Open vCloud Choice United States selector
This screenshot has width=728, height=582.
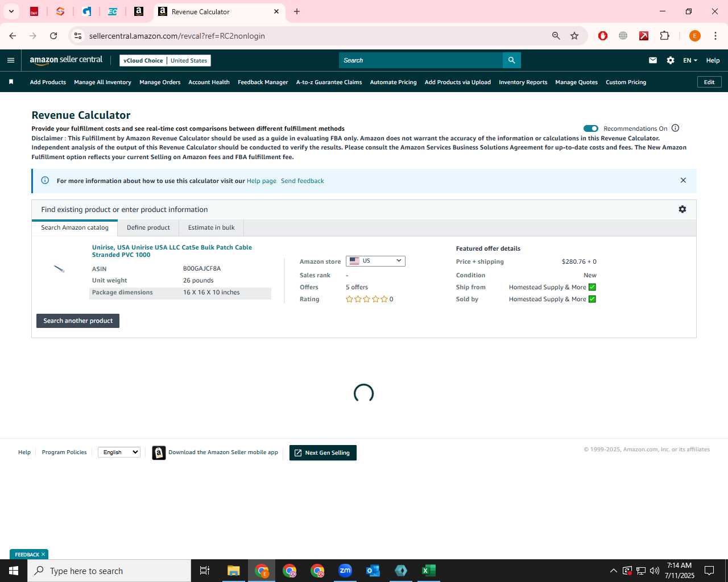166,60
